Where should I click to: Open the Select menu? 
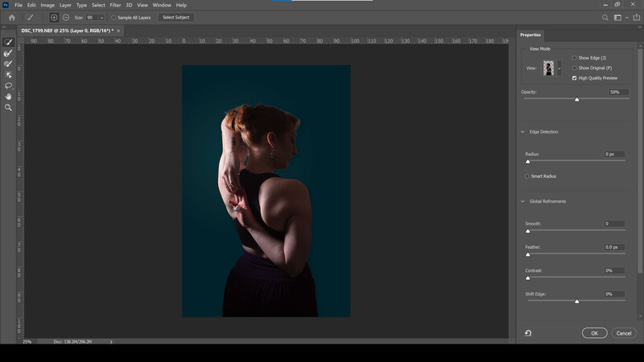(x=98, y=5)
